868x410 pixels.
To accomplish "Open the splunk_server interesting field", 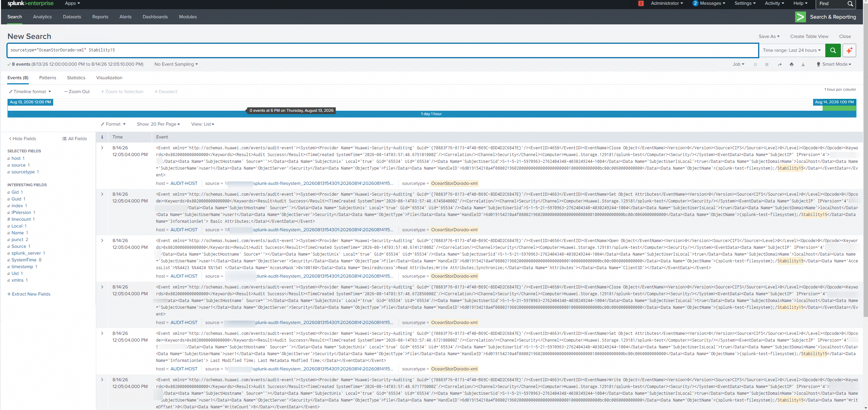I will (26, 253).
